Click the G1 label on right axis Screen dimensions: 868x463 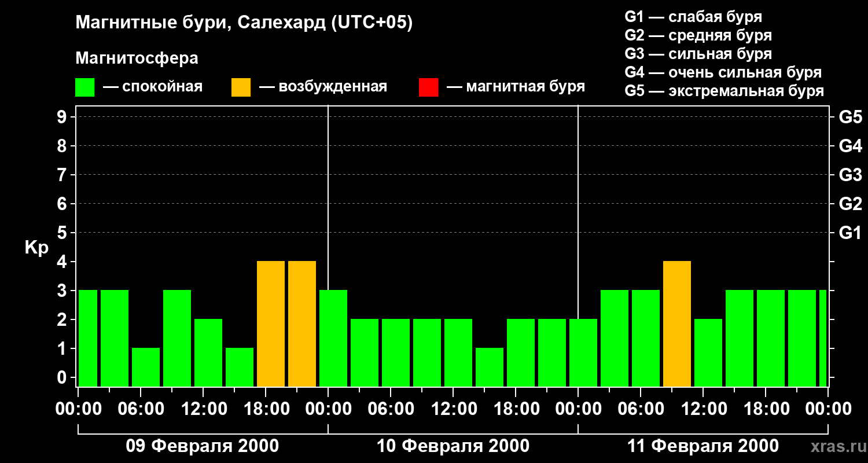click(850, 233)
